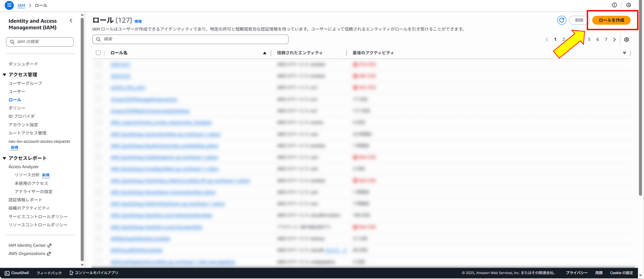Go to next page of roles
The height and width of the screenshot is (279, 644).
tap(615, 40)
